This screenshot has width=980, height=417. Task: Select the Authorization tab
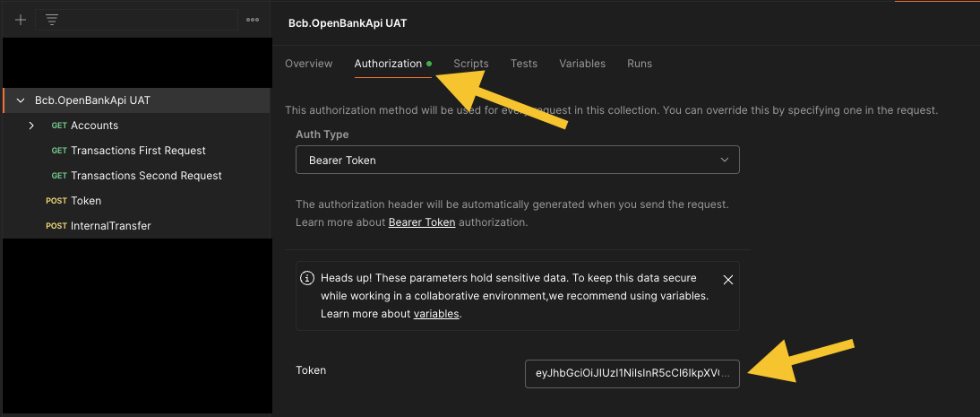tap(392, 64)
